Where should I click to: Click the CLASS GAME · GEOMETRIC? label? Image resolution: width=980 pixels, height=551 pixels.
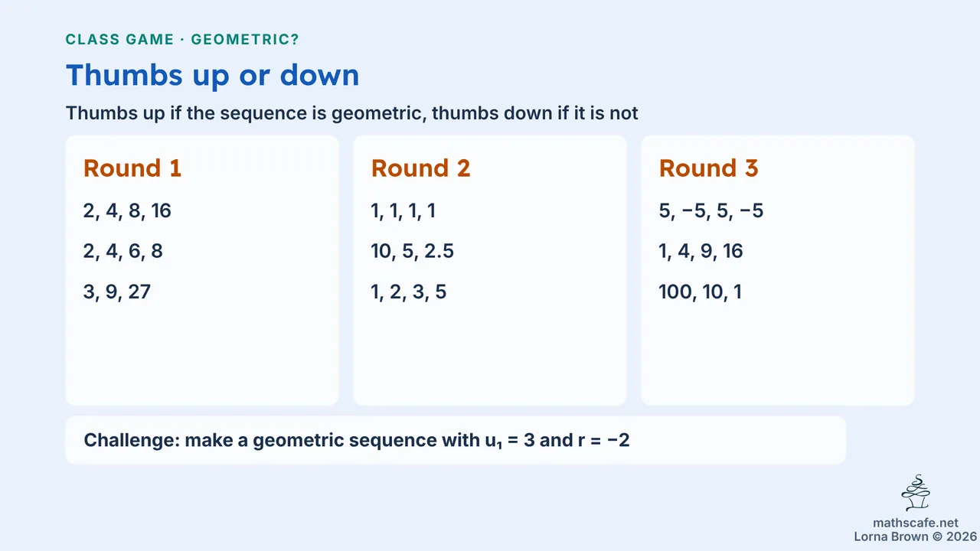click(182, 40)
